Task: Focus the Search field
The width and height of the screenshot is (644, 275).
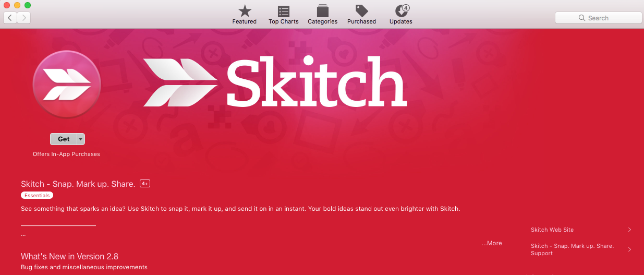Action: (x=598, y=18)
